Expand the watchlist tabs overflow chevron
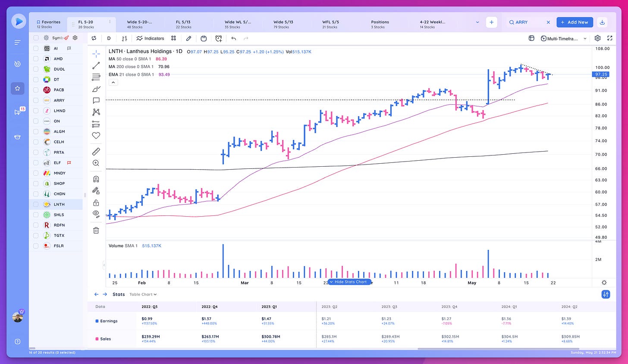The width and height of the screenshot is (628, 364). pyautogui.click(x=477, y=22)
